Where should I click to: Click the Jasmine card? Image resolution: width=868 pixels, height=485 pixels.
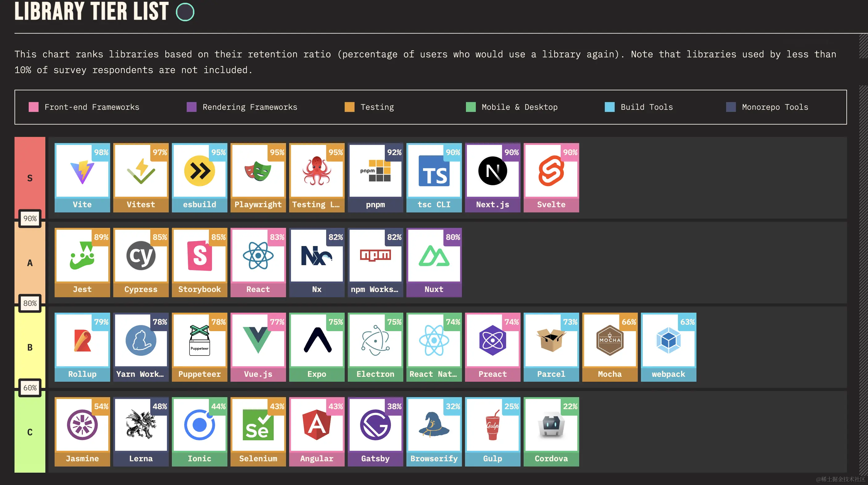[82, 432]
